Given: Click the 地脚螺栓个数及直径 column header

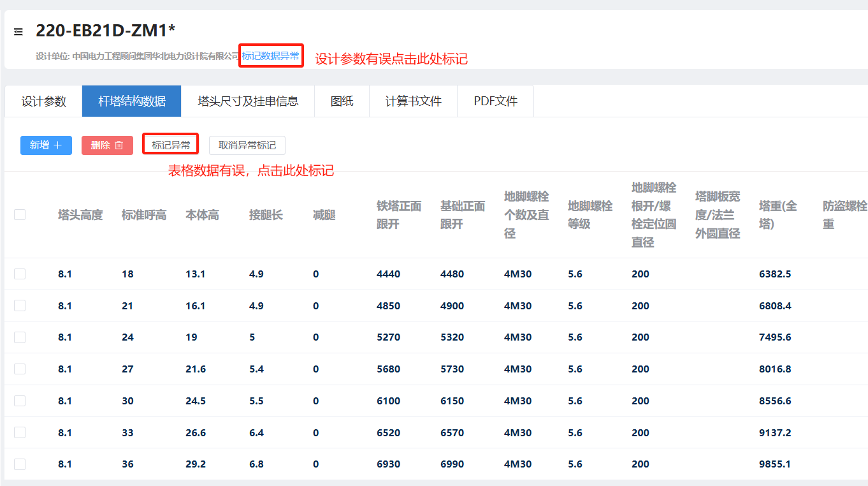Looking at the screenshot, I should (526, 215).
